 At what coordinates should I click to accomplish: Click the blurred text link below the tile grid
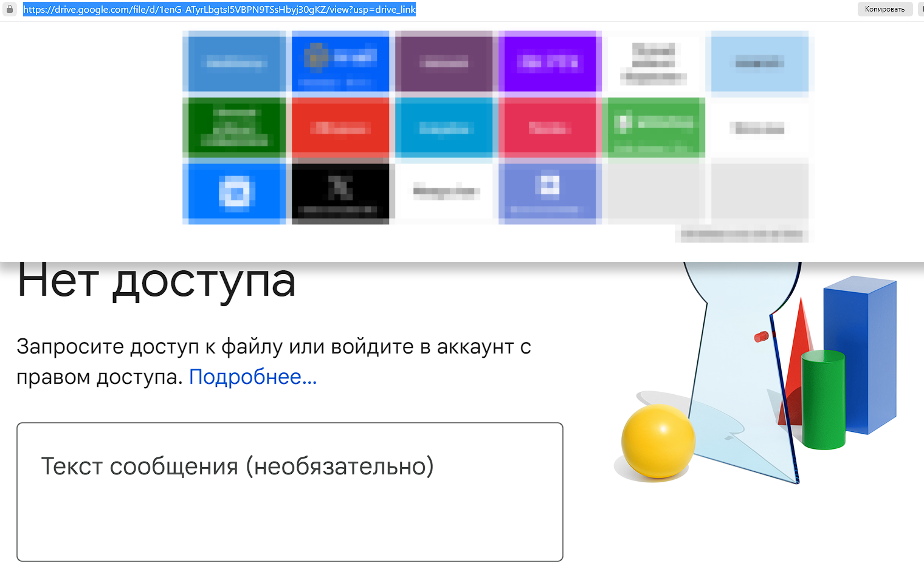pos(742,234)
